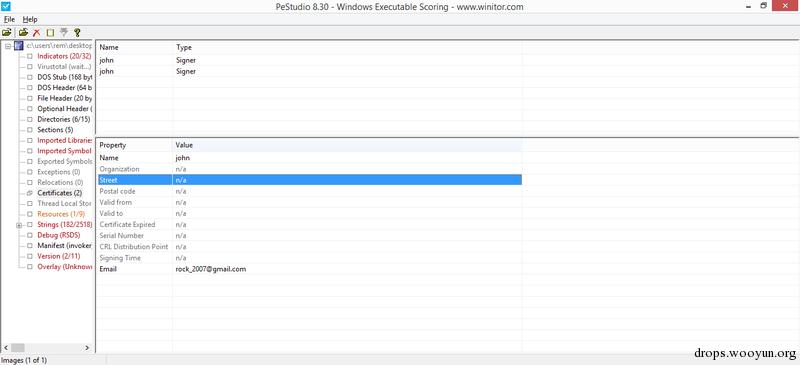Click the tree panel horizontal scrollbar thumb
This screenshot has width=800, height=365.
(x=17, y=348)
